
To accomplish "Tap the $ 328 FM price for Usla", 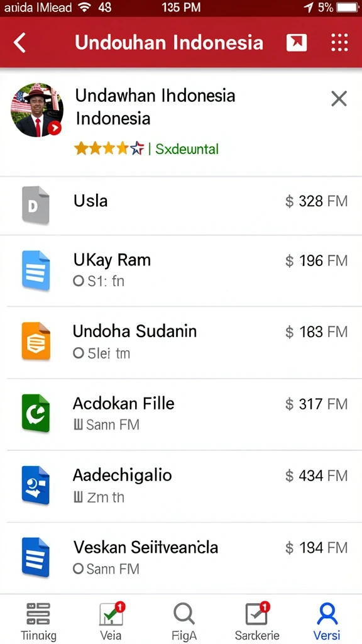I will coord(317,201).
